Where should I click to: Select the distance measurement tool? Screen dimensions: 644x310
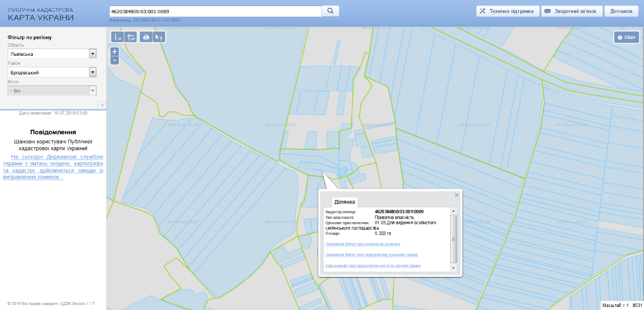pyautogui.click(x=117, y=37)
